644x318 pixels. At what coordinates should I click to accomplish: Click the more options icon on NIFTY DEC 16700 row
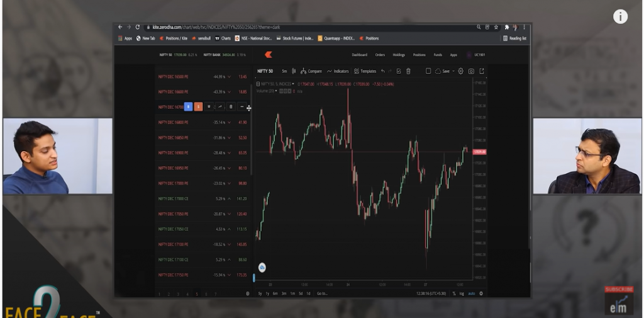click(242, 107)
